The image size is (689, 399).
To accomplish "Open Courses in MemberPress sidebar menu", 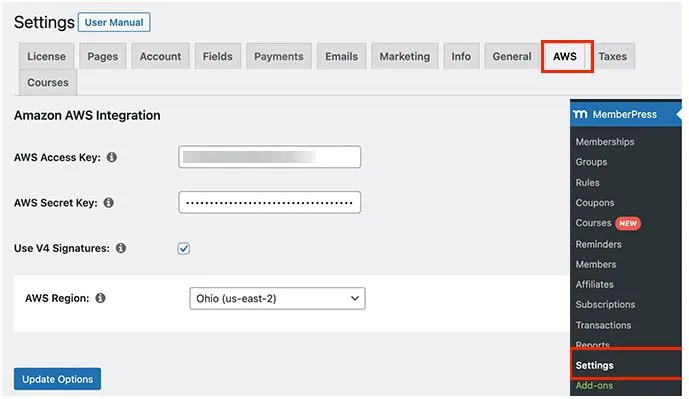I will [x=594, y=223].
